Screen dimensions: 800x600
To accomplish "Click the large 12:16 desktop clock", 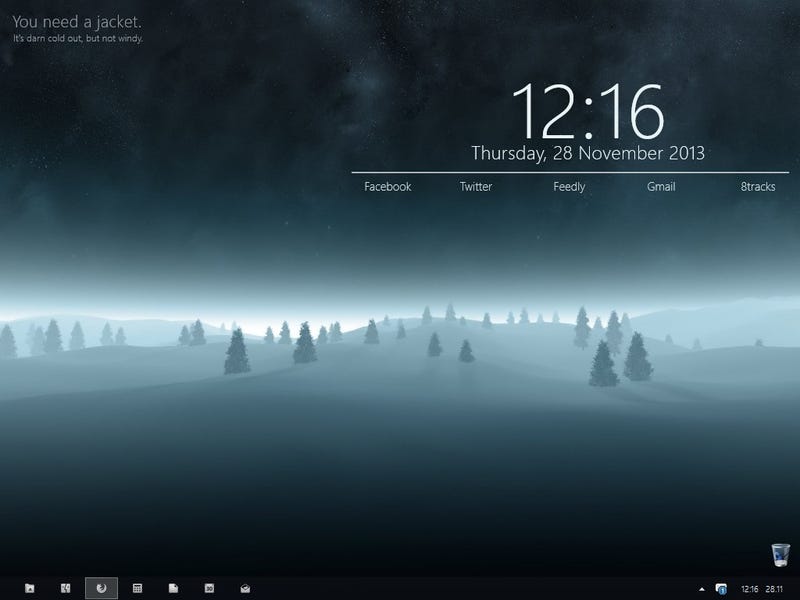I will point(588,112).
